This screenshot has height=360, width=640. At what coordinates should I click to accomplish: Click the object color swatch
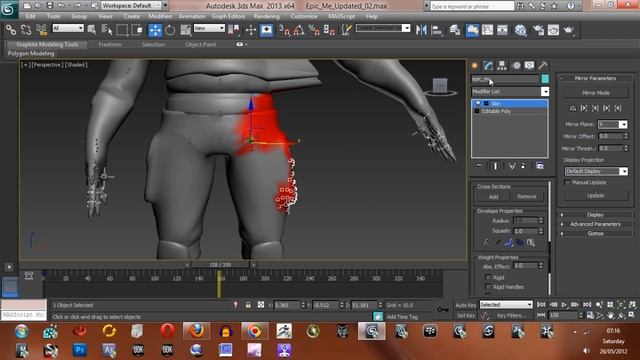click(x=545, y=79)
